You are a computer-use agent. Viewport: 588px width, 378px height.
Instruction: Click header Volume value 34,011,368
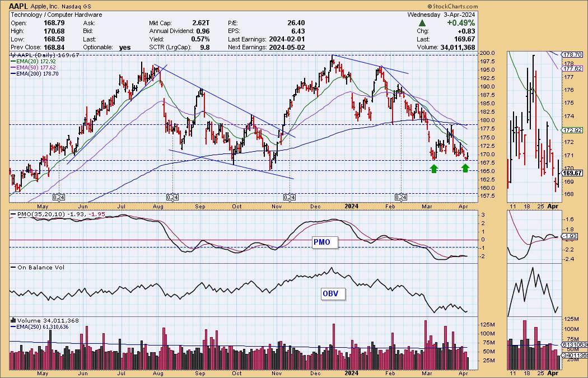point(457,47)
